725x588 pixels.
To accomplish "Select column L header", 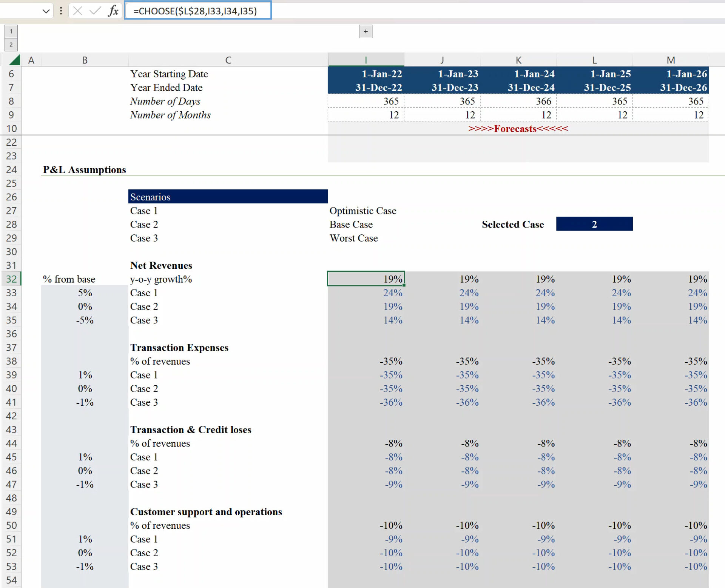I will (x=594, y=60).
